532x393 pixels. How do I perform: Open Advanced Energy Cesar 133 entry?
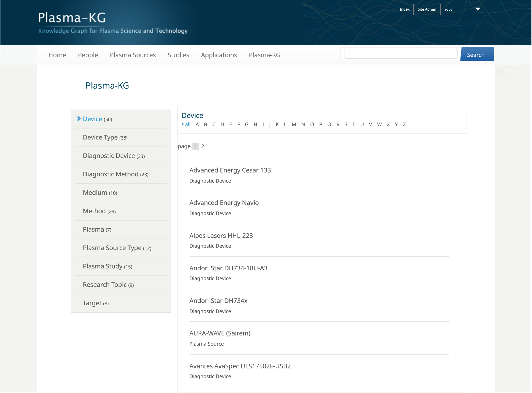230,170
